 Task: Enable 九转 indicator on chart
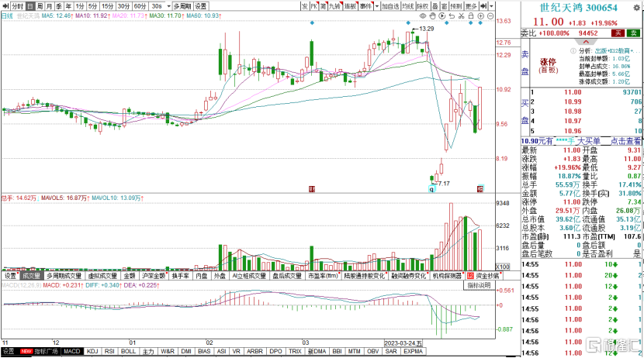coord(335,6)
